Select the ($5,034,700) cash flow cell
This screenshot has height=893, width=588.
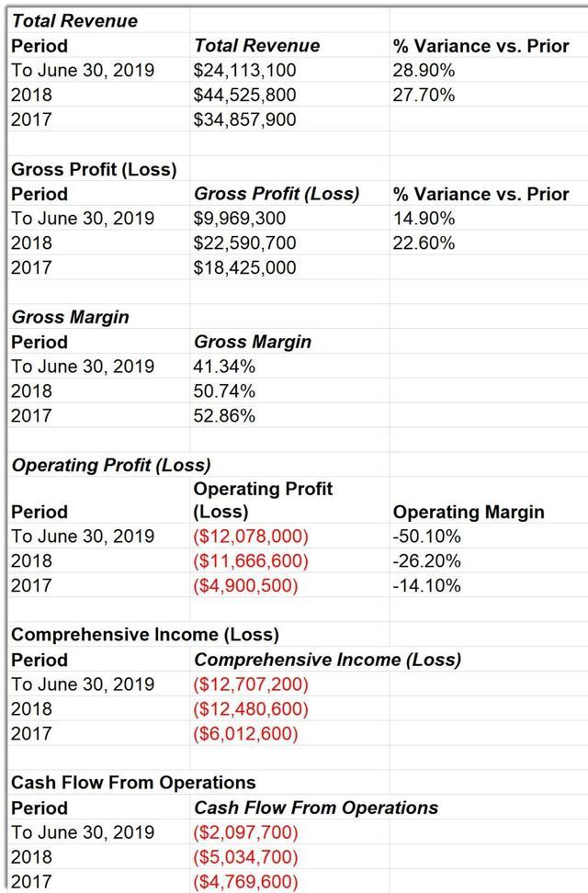pyautogui.click(x=245, y=857)
